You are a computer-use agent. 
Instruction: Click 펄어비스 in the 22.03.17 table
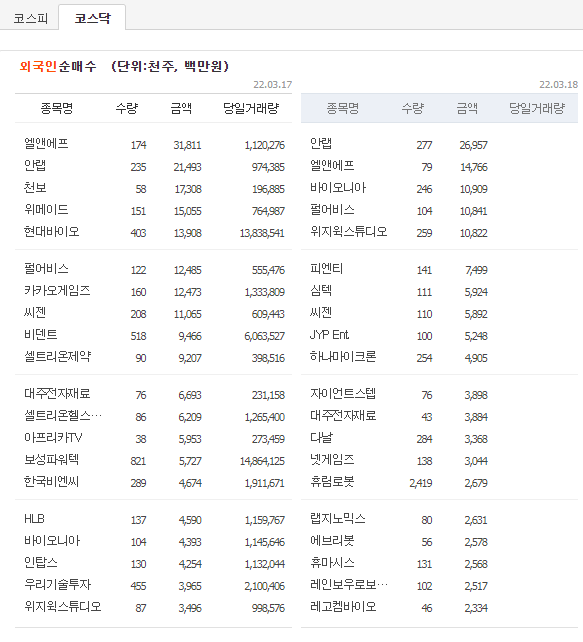46,269
